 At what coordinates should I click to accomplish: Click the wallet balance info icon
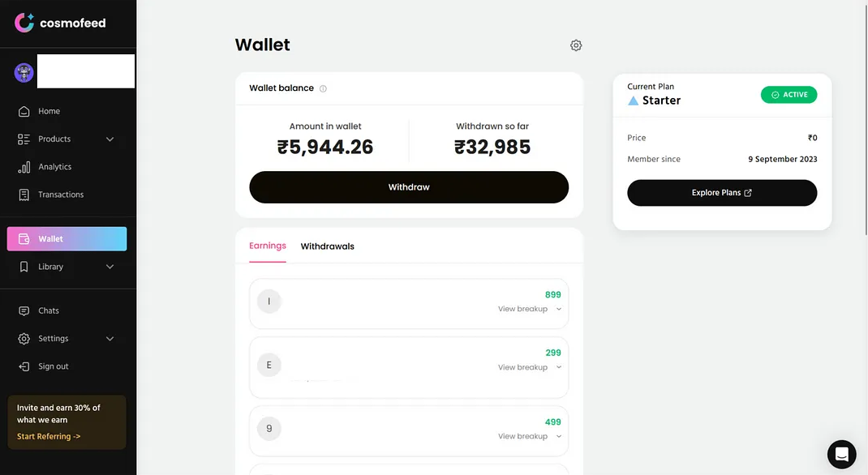(323, 88)
